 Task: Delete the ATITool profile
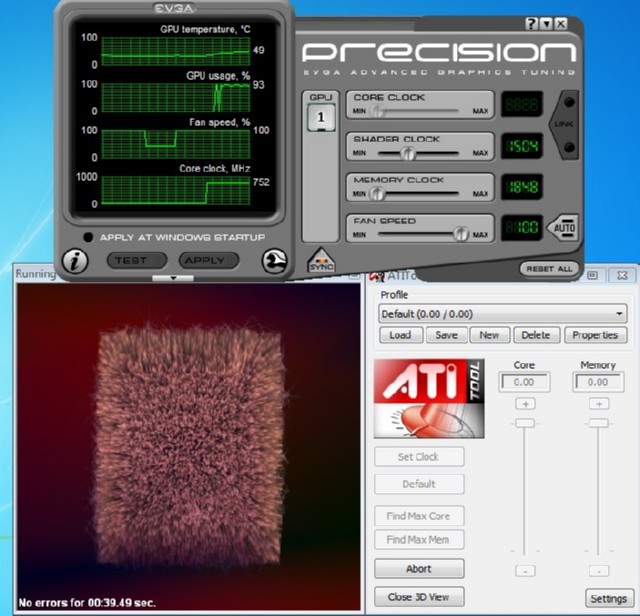click(536, 335)
